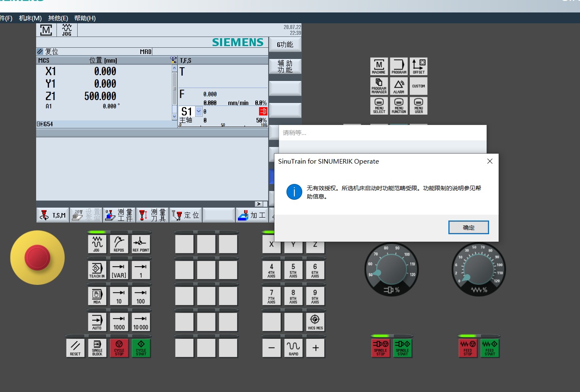Select increment 1 key
The image size is (580, 392).
tap(141, 270)
